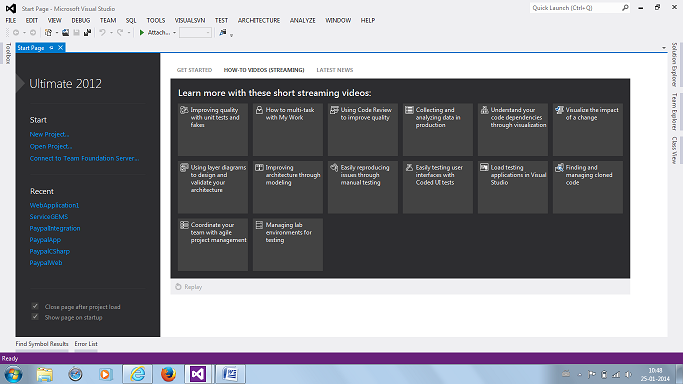This screenshot has height=384, width=683.
Task: Click the New Project link
Action: [49, 135]
